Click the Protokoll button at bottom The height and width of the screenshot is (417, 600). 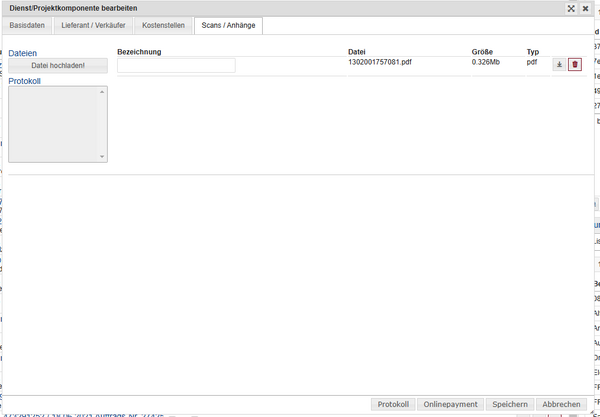[x=392, y=404]
